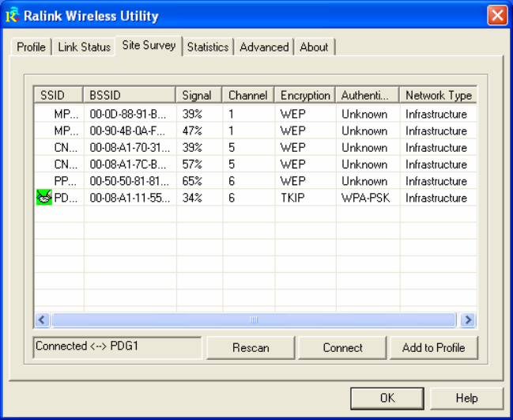Click Add to Profile button
Screen dimensions: 513x420
[x=433, y=348]
